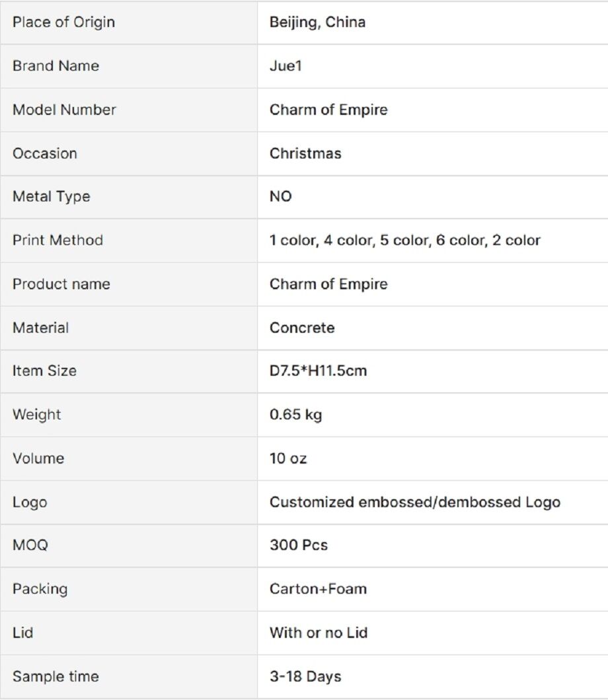Select the Customized embossed/dembossed Logo text

click(414, 502)
